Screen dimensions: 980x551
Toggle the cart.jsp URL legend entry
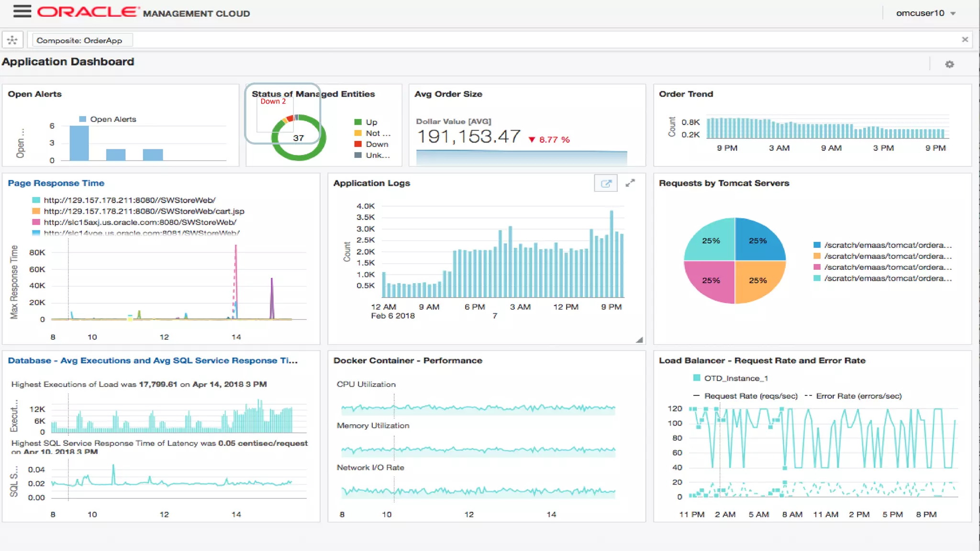(144, 211)
